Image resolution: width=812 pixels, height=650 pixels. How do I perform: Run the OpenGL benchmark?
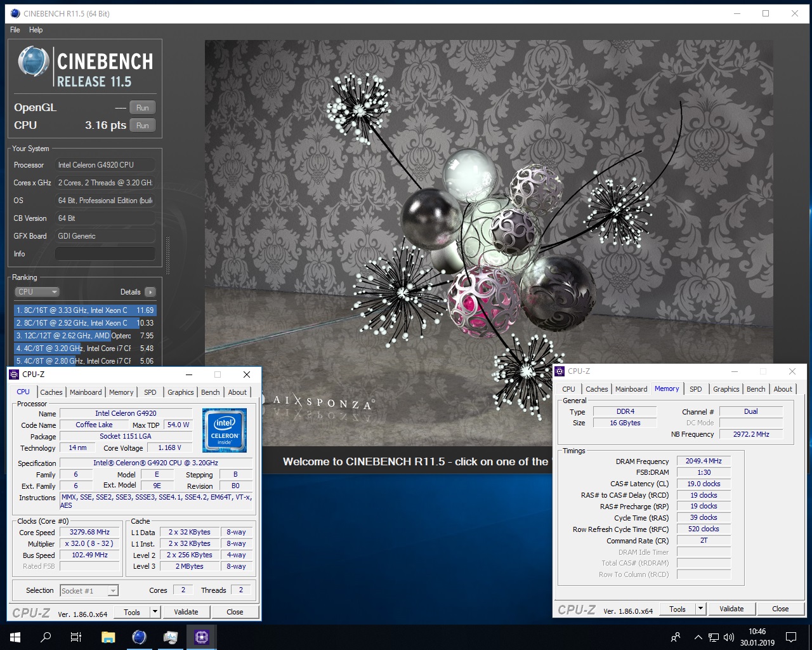pyautogui.click(x=143, y=108)
